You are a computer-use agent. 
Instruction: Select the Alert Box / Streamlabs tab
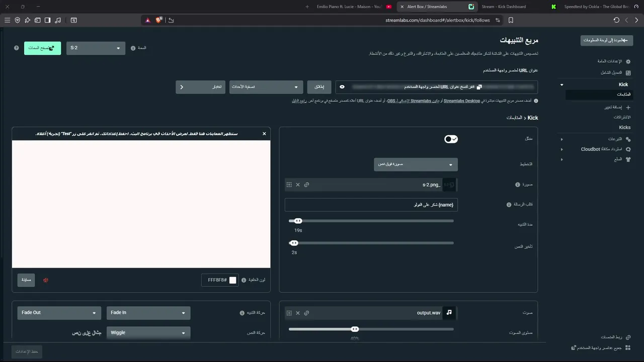tap(437, 7)
